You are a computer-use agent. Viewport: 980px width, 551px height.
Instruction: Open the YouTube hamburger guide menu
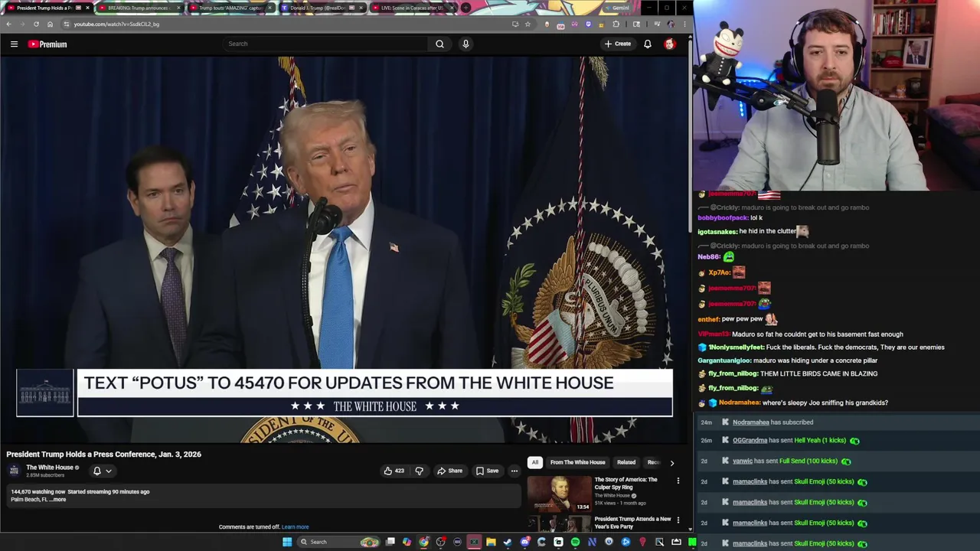14,44
